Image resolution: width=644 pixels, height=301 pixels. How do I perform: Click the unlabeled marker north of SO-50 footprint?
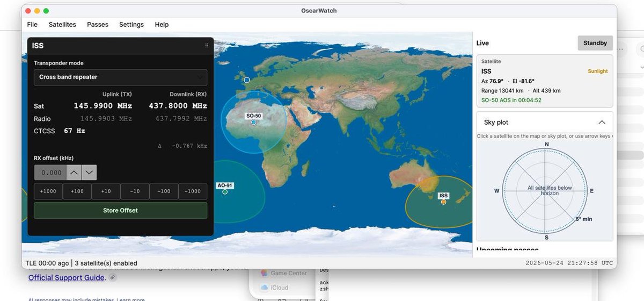(247, 80)
